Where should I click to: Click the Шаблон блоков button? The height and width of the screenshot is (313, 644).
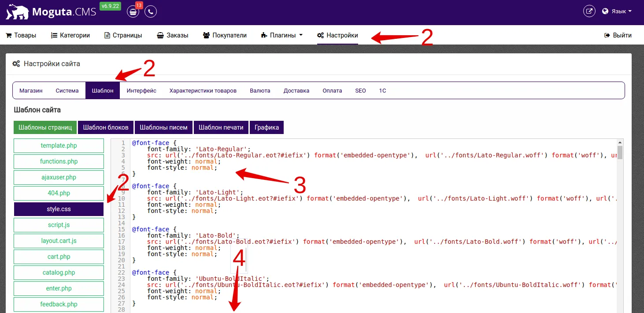(106, 127)
